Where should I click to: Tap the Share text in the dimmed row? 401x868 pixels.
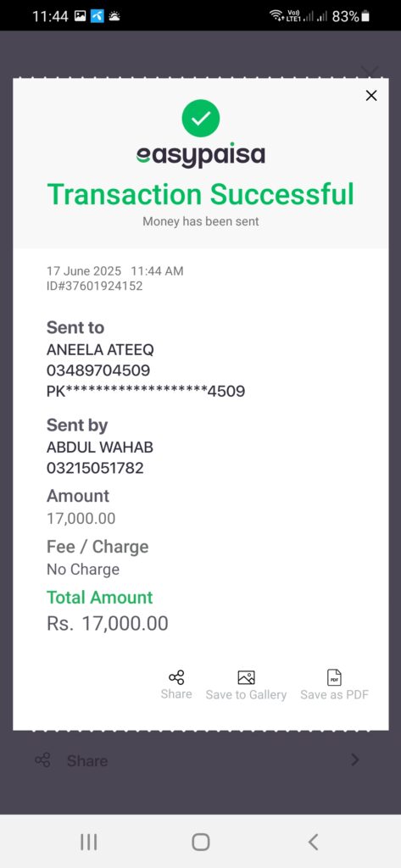[87, 760]
